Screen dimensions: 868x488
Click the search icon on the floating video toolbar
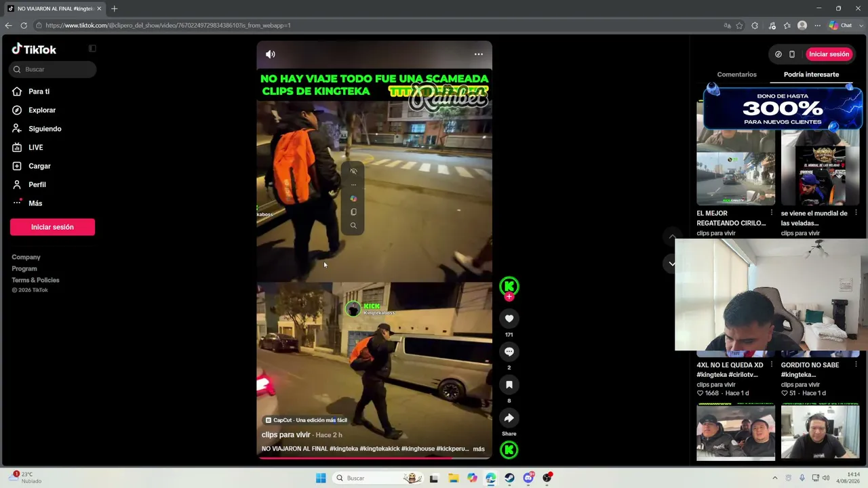353,226
